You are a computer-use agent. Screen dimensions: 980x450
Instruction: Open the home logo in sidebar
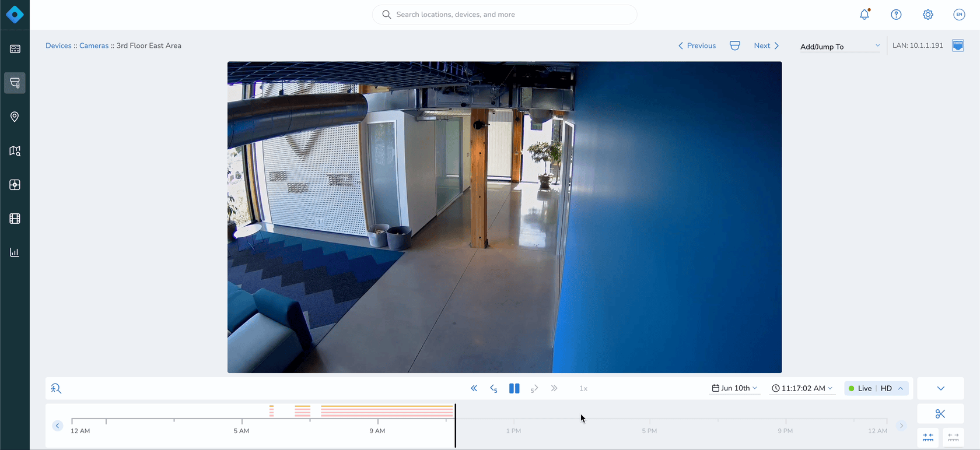(x=15, y=15)
